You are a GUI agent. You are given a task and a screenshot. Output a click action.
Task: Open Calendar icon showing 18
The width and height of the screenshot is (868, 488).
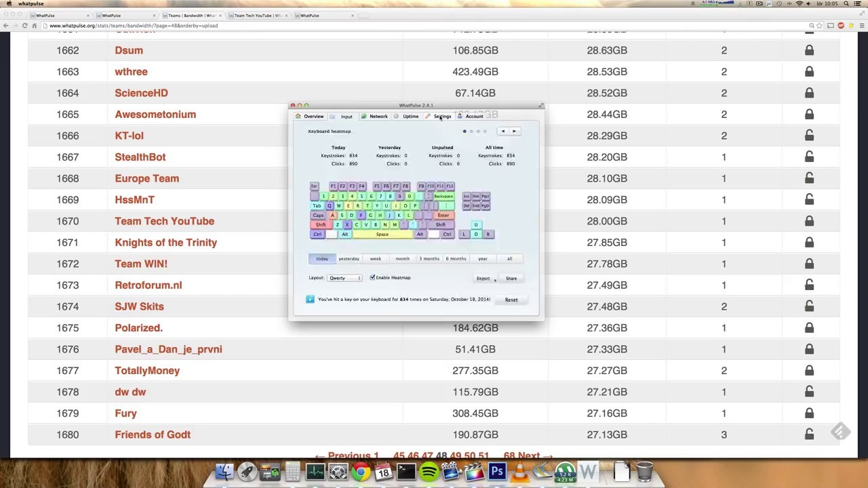click(x=383, y=472)
